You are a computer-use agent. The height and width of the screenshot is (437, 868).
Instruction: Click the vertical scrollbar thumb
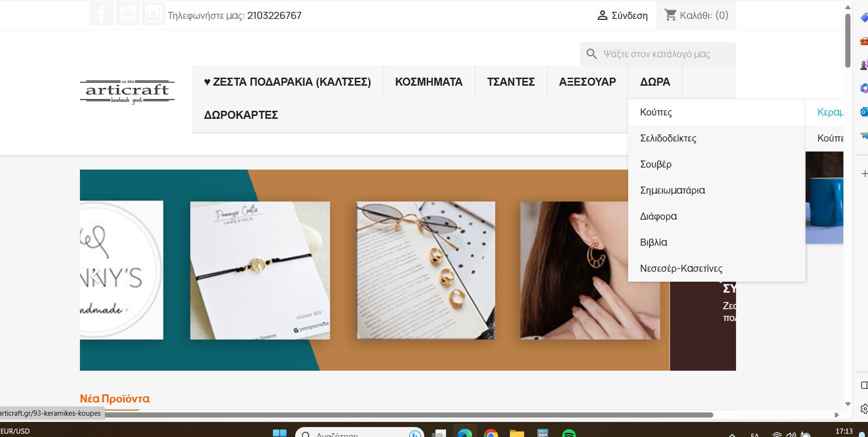click(848, 40)
